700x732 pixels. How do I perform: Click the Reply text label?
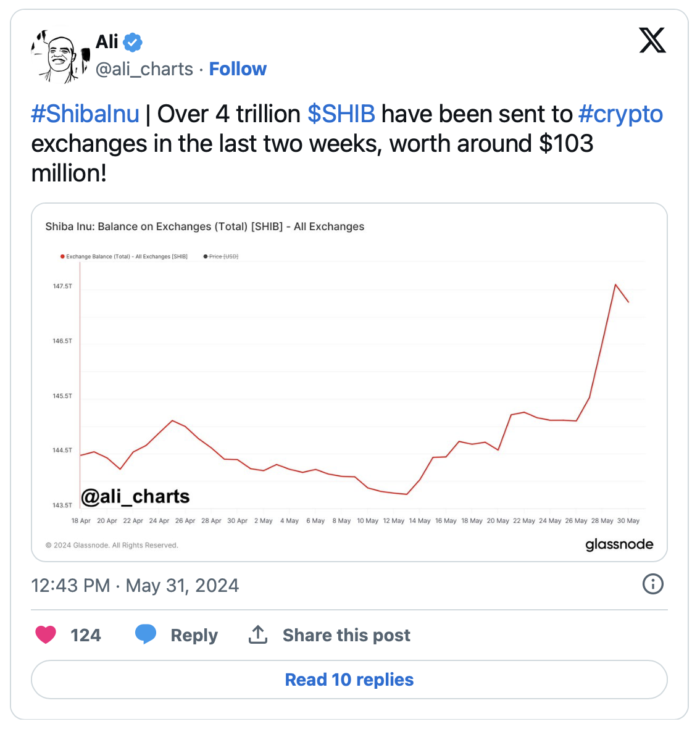pos(194,635)
